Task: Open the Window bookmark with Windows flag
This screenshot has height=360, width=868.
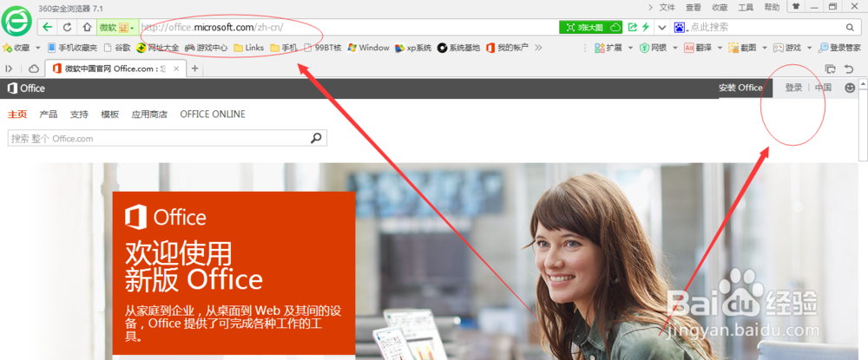Action: 368,48
